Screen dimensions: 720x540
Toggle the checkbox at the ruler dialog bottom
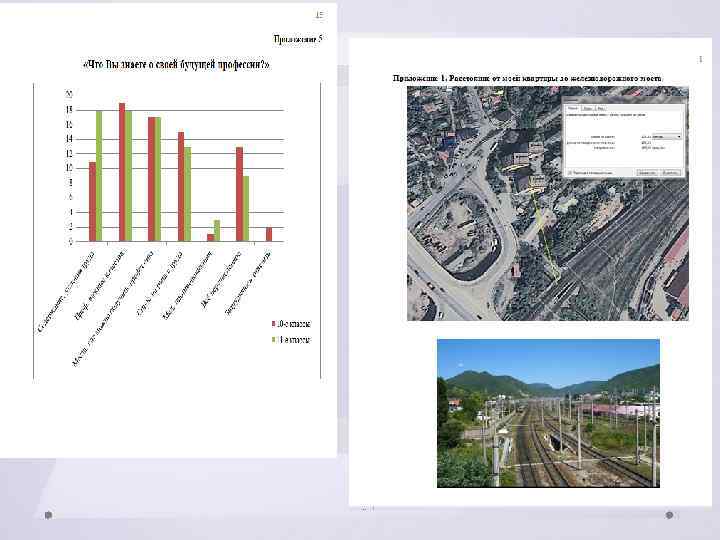coord(569,173)
